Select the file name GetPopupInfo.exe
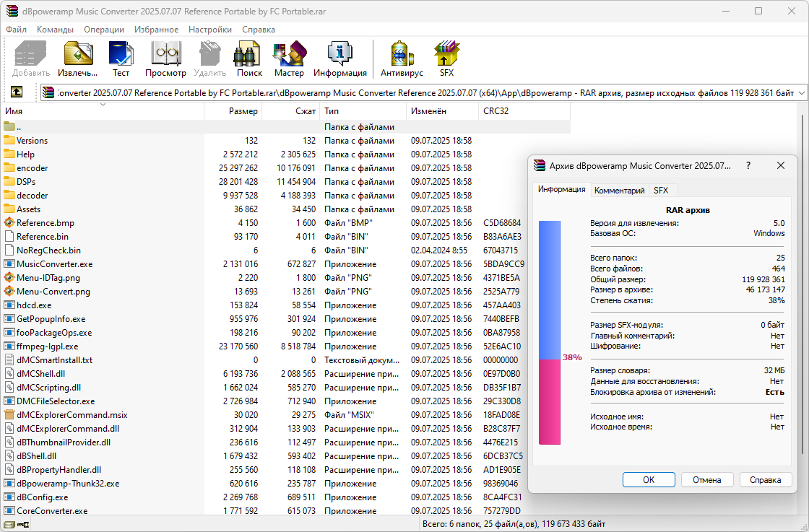809x532 pixels. [x=51, y=319]
